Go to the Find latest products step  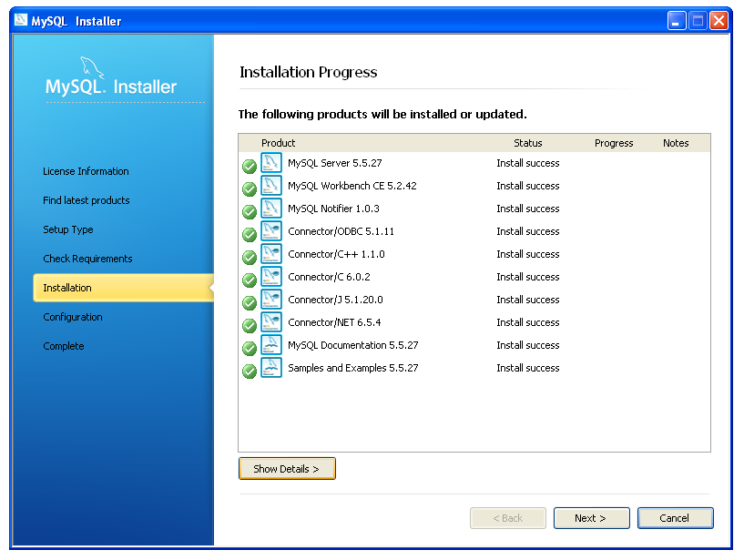click(x=87, y=200)
